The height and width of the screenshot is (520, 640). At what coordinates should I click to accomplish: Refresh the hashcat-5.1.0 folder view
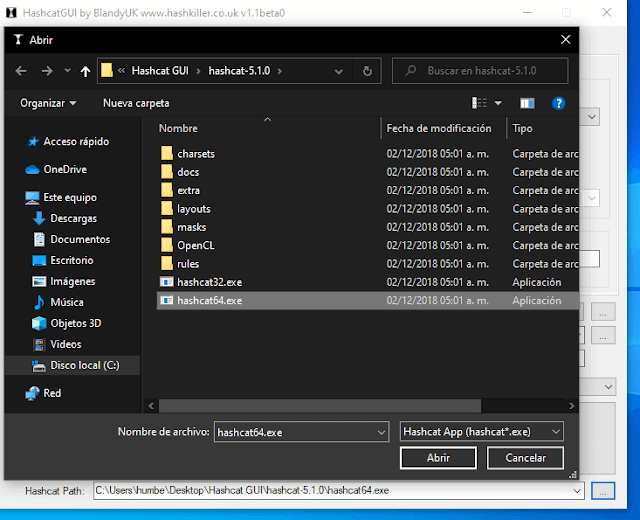367,71
